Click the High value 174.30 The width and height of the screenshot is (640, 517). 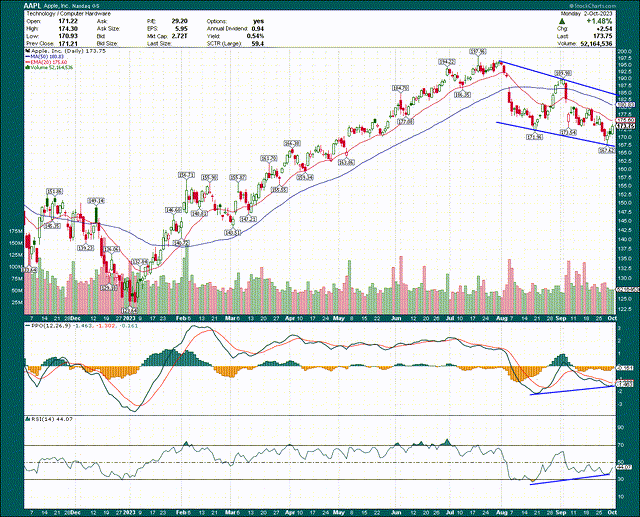click(68, 29)
